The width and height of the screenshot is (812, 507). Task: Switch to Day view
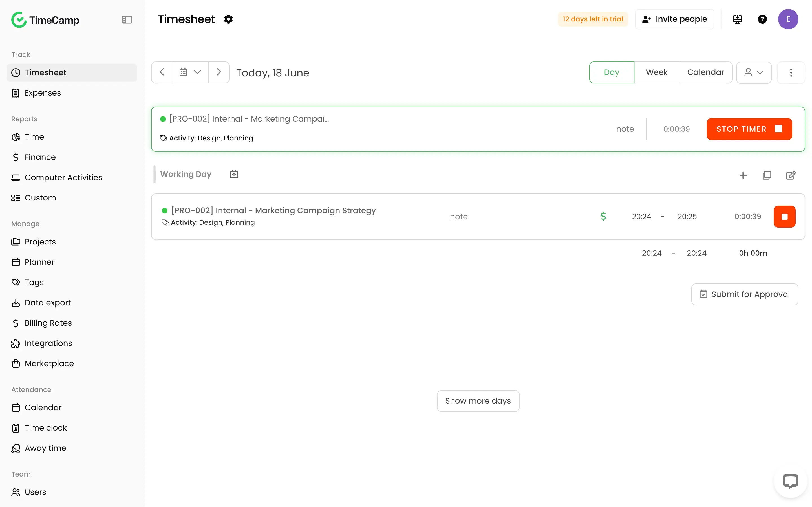[612, 72]
